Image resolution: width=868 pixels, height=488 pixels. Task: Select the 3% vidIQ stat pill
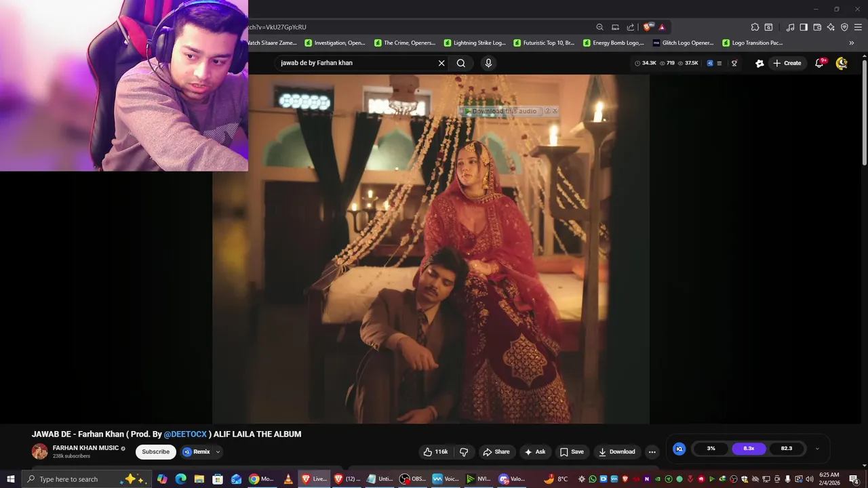711,448
